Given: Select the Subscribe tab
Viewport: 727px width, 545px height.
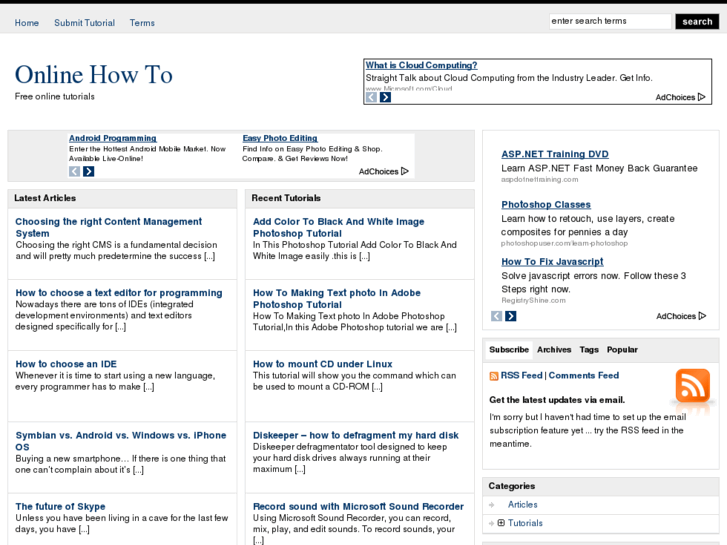Looking at the screenshot, I should [x=509, y=350].
